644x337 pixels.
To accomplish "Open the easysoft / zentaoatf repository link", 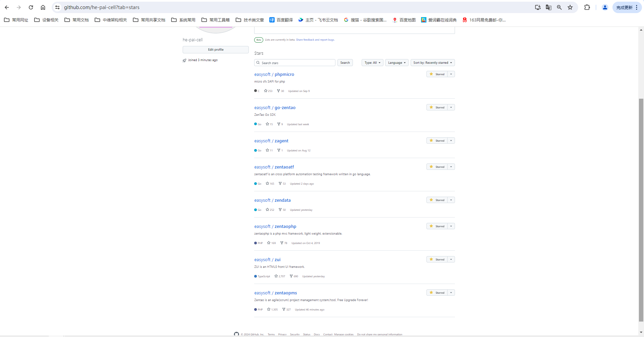I will click(274, 167).
